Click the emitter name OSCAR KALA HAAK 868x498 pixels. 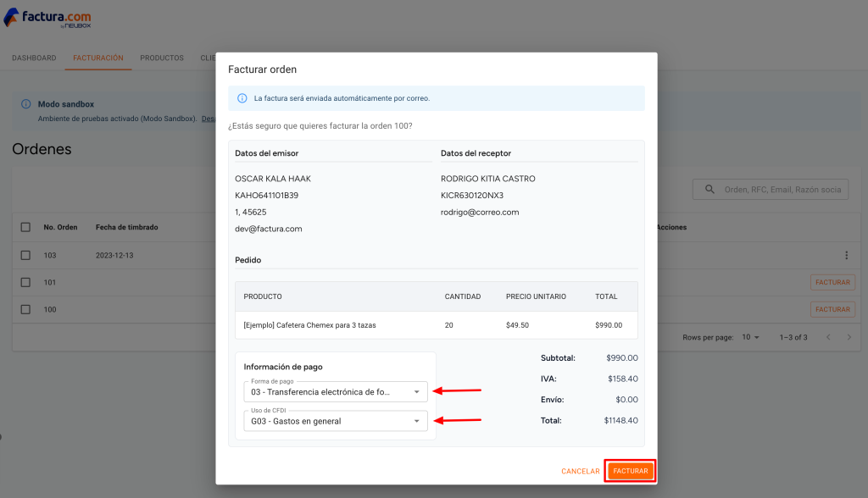(x=273, y=179)
